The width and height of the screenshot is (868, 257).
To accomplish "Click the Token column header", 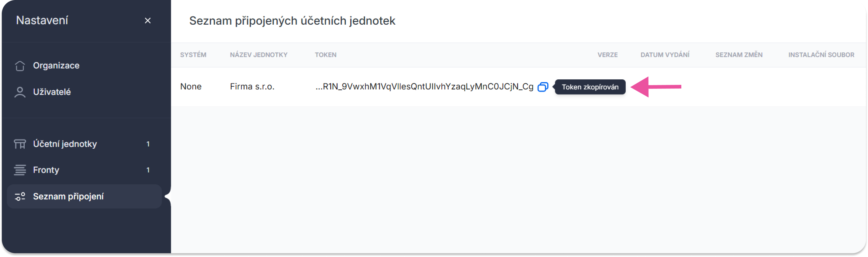I will point(326,55).
